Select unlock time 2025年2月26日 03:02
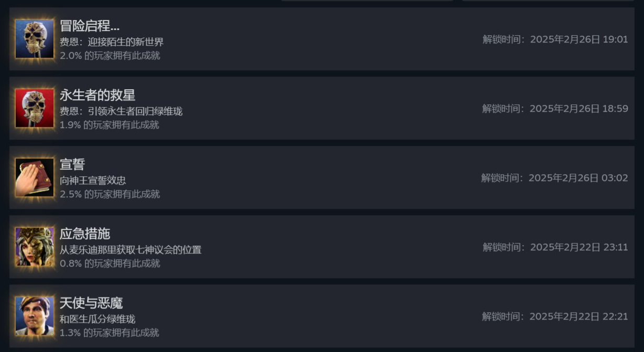The height and width of the screenshot is (352, 644). [554, 178]
